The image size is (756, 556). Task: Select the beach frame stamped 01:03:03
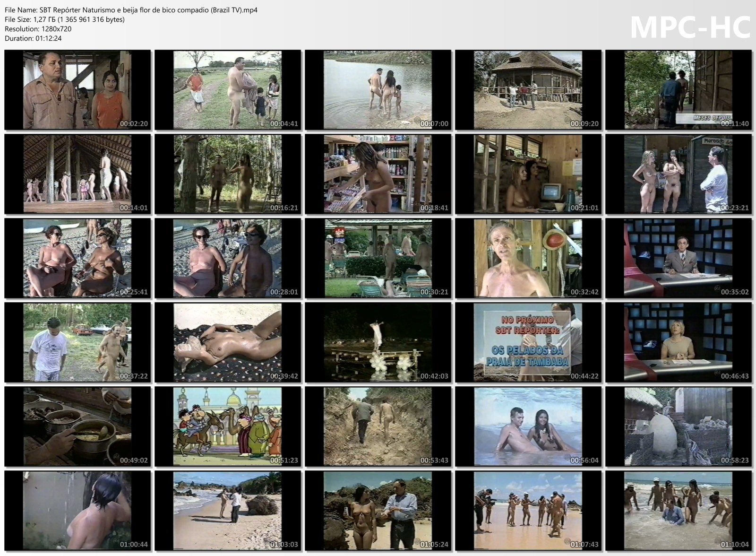[228, 511]
